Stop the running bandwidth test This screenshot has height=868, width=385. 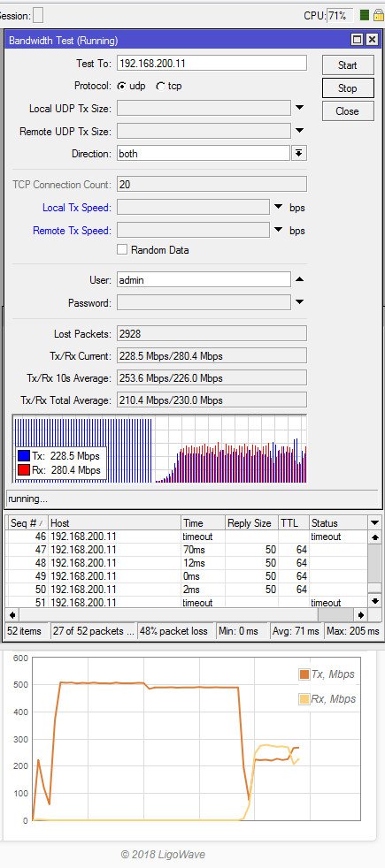347,88
